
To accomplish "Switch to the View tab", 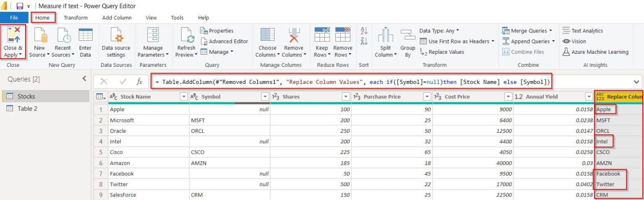I will 151,18.
